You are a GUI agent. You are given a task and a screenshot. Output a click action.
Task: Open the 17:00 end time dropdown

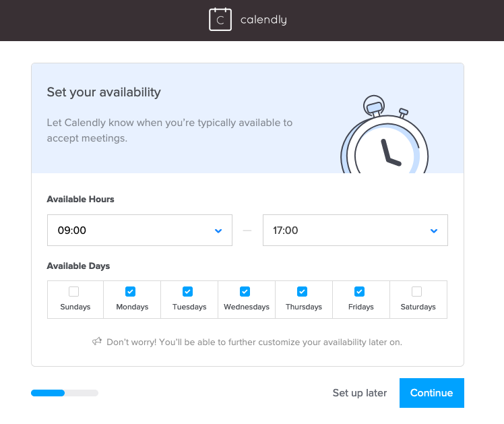355,230
